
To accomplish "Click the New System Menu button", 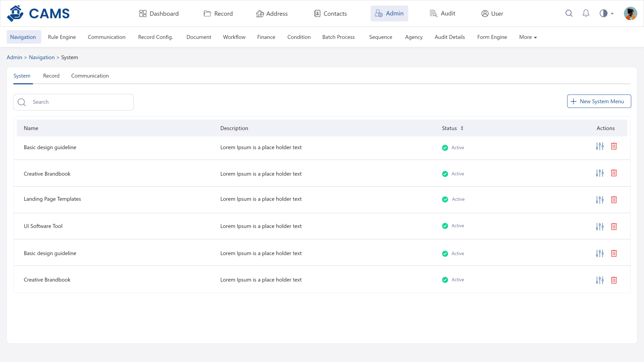I will [599, 101].
